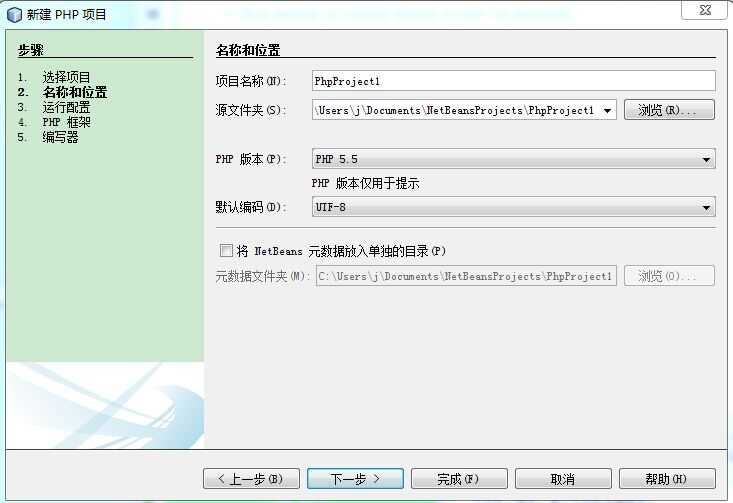Click the hint text PHP 版本仅用于提示
Viewport: 733px width, 503px height.
[x=366, y=183]
